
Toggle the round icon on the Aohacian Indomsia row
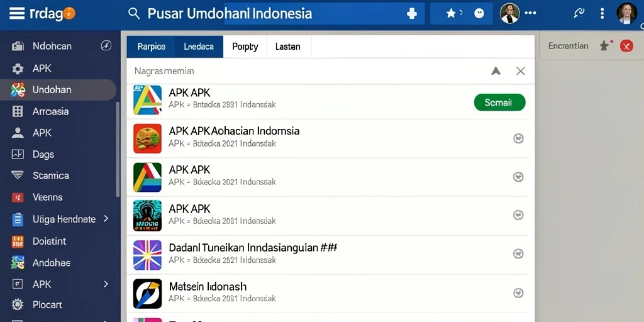pos(518,139)
